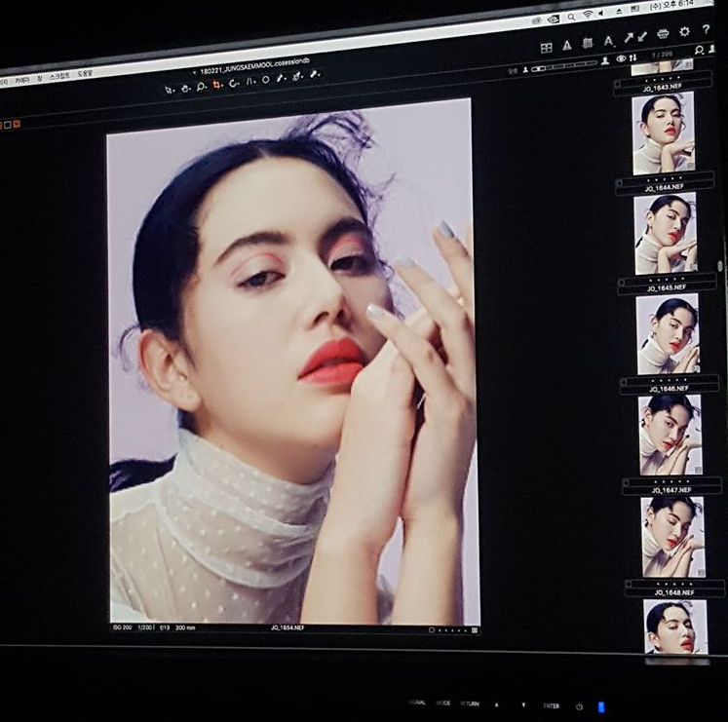
Task: Select thumbnail JO_1646.NEF
Action: [668, 334]
